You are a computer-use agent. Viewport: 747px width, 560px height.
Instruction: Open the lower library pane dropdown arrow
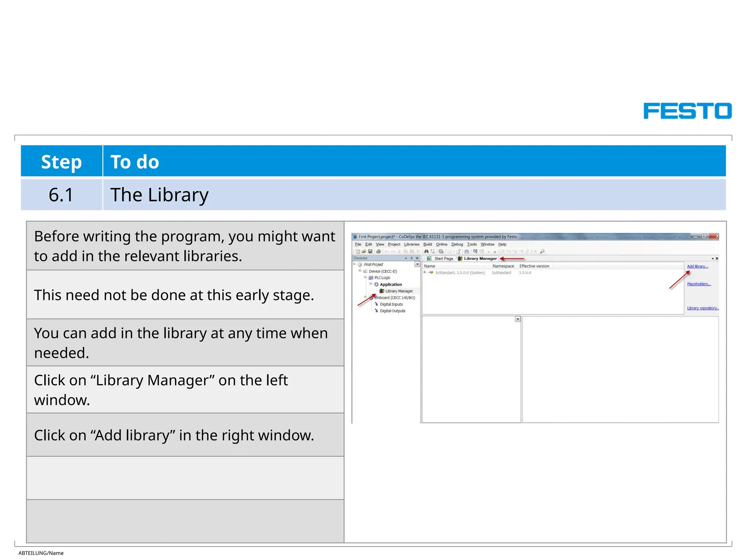(x=518, y=319)
